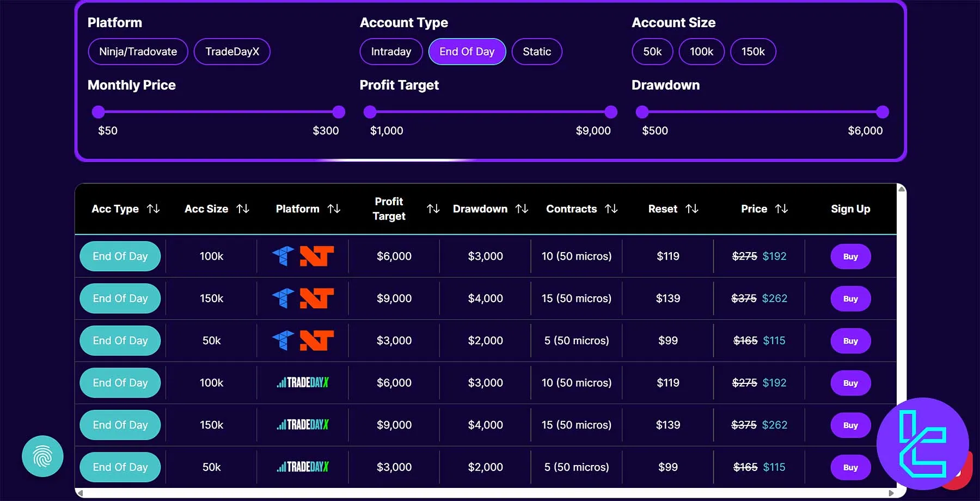
Task: Switch to the TradeDayX platform filter
Action: point(232,52)
